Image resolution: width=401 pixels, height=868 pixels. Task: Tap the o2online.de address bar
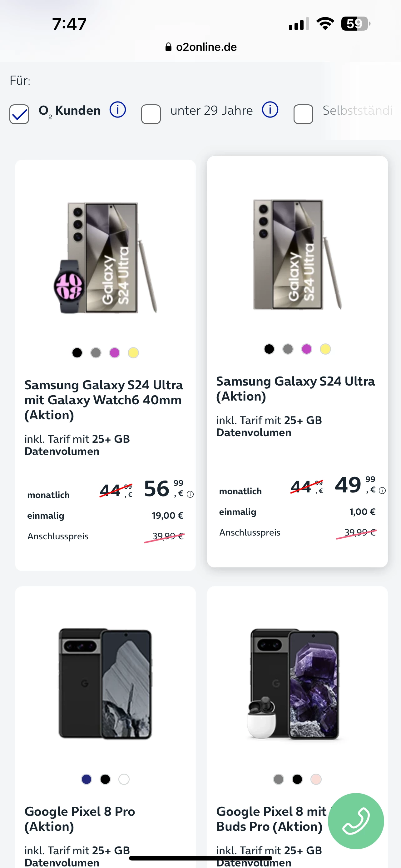click(206, 47)
